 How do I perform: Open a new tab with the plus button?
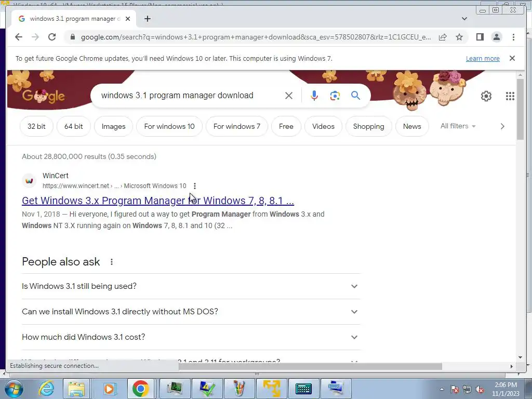pos(147,19)
